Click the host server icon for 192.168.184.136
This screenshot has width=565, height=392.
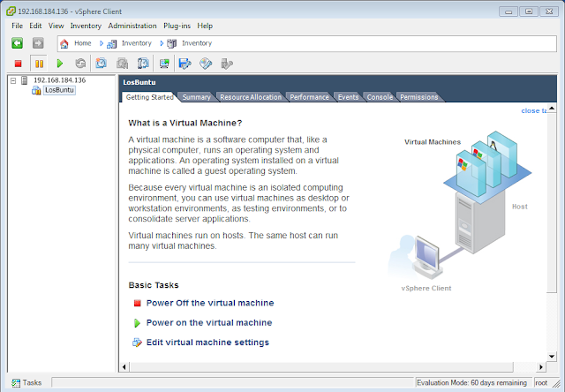click(x=24, y=80)
